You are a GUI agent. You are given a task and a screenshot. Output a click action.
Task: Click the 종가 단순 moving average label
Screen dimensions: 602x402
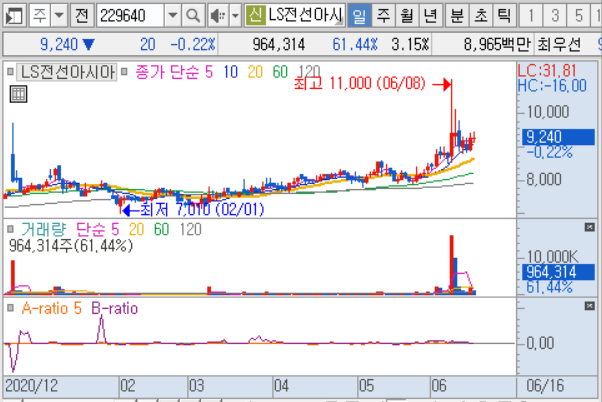(x=167, y=72)
